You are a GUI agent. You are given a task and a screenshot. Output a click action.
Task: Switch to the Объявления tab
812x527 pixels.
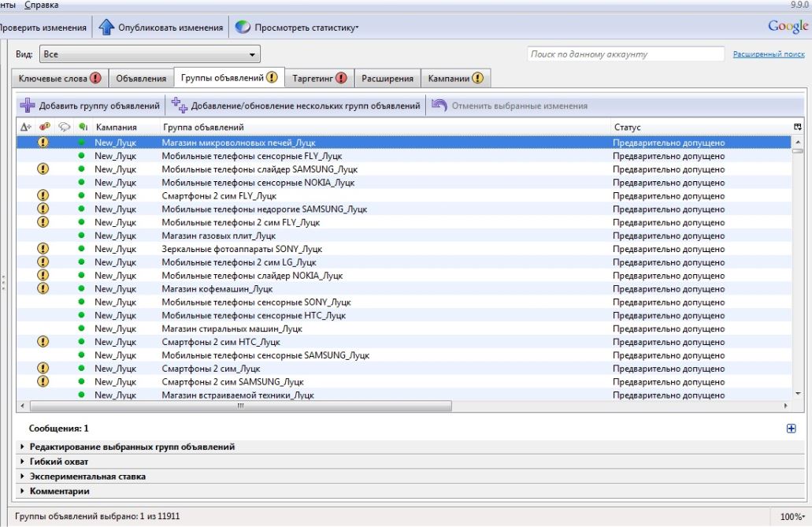[x=141, y=78]
